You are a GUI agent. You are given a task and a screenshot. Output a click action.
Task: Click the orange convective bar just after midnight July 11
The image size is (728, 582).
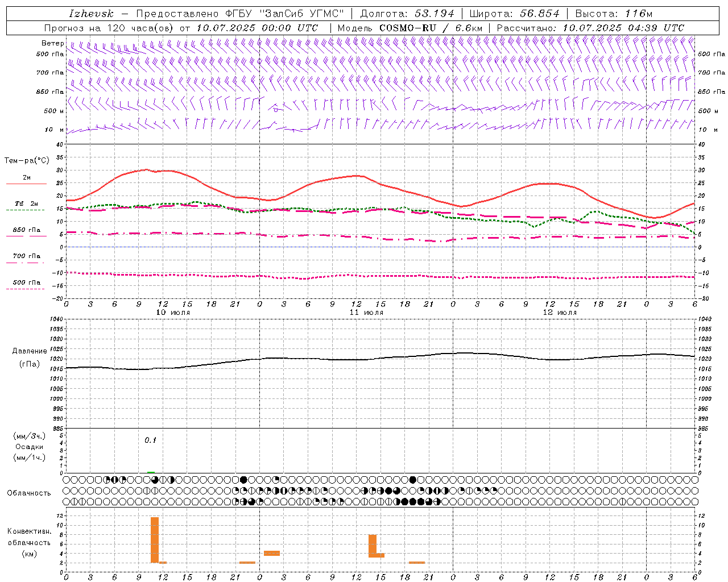click(x=271, y=553)
